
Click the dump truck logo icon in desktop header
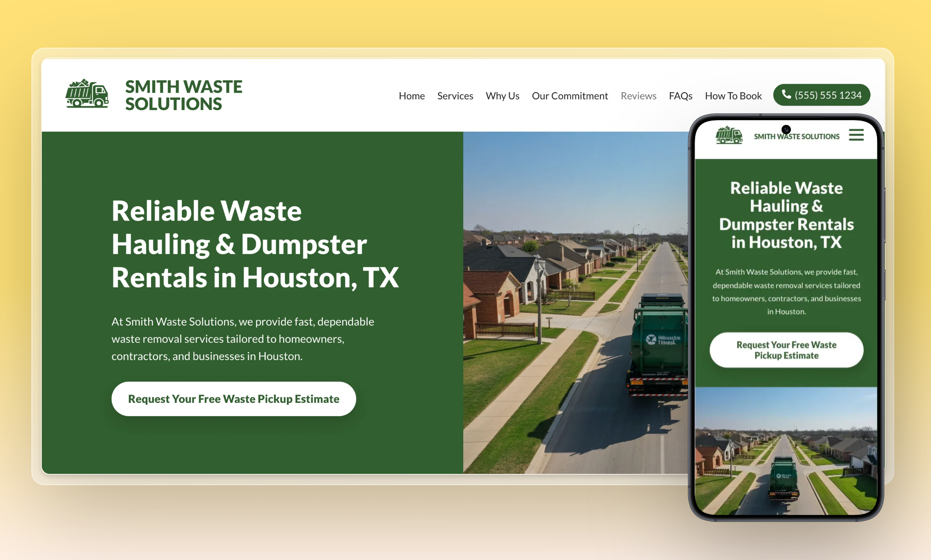point(87,94)
